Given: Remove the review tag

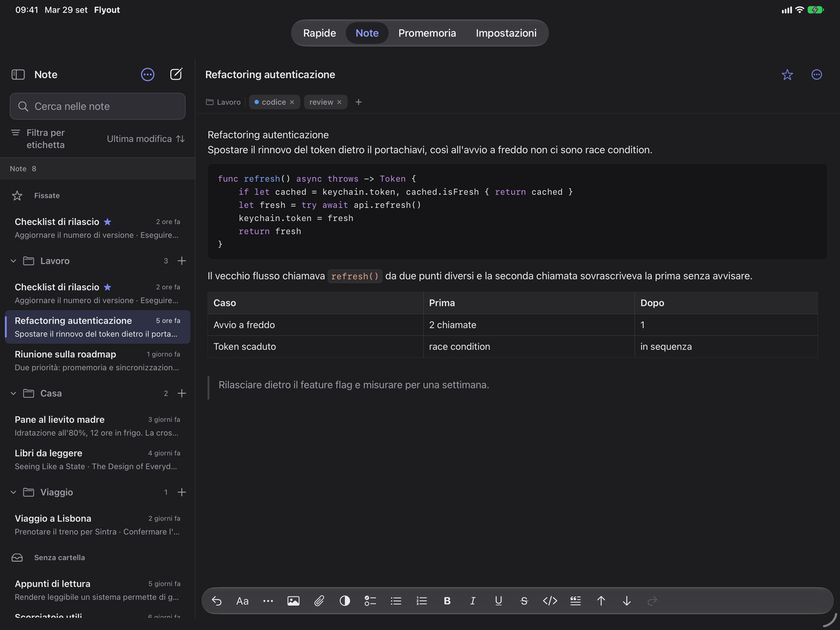Looking at the screenshot, I should click(x=339, y=102).
